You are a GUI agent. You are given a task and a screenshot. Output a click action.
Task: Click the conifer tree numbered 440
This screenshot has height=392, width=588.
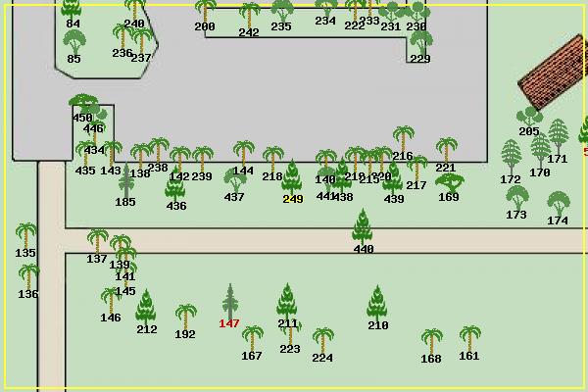(x=364, y=226)
